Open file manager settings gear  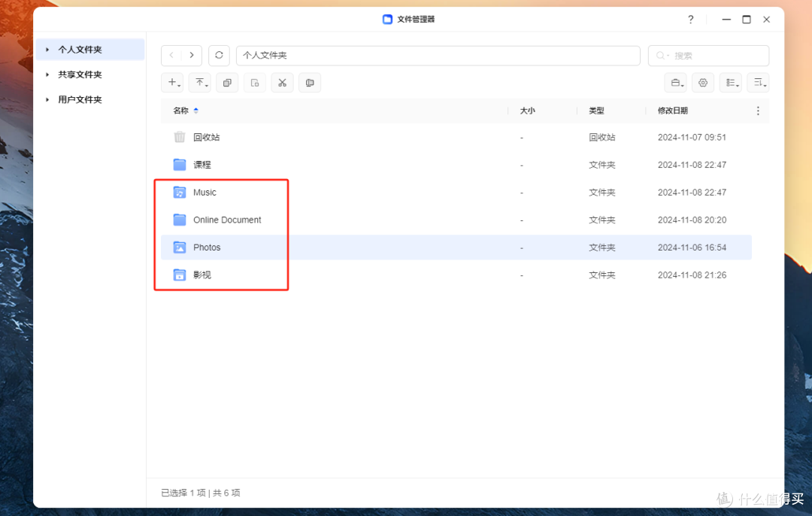pos(703,83)
